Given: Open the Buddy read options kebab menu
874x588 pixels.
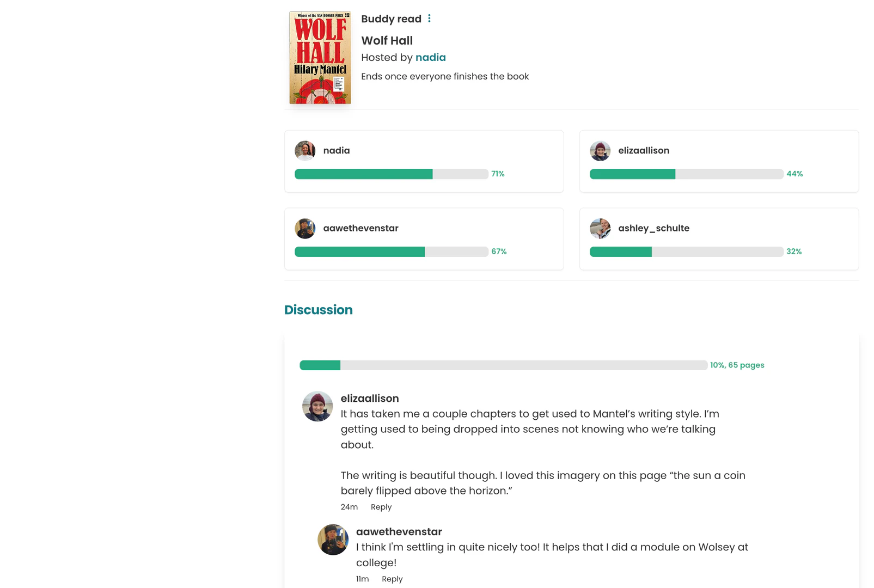Looking at the screenshot, I should (430, 18).
